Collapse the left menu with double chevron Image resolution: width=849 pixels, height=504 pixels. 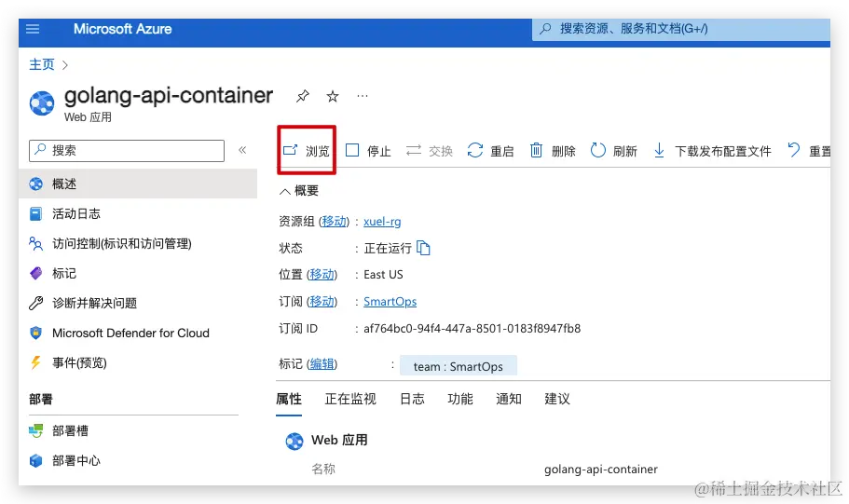[x=242, y=150]
